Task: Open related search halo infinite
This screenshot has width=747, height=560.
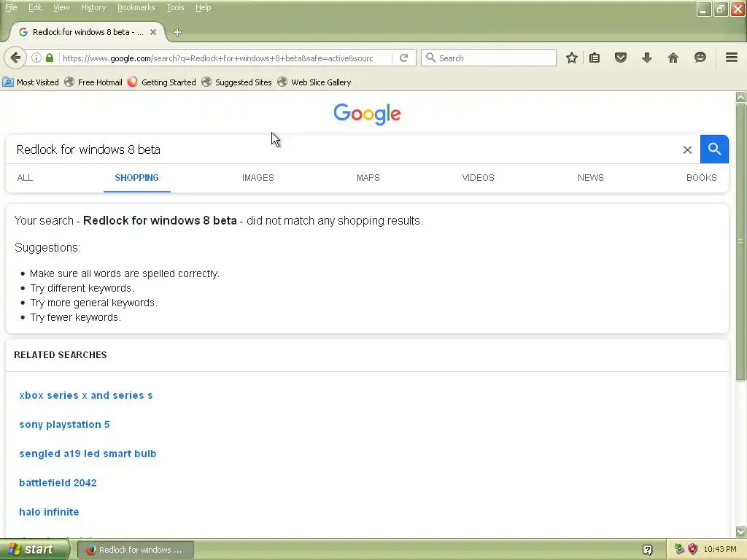Action: point(49,512)
